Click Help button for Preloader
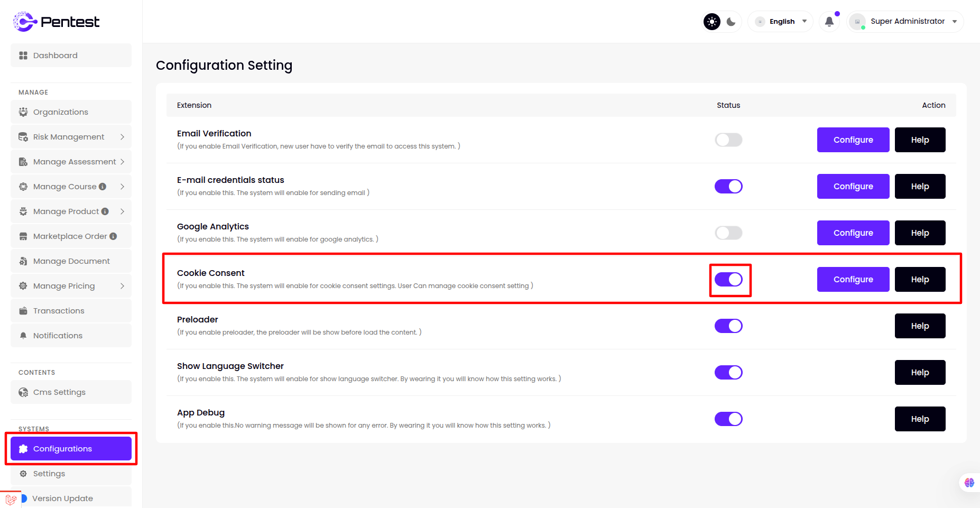Viewport: 980px width, 508px height. pyautogui.click(x=920, y=326)
